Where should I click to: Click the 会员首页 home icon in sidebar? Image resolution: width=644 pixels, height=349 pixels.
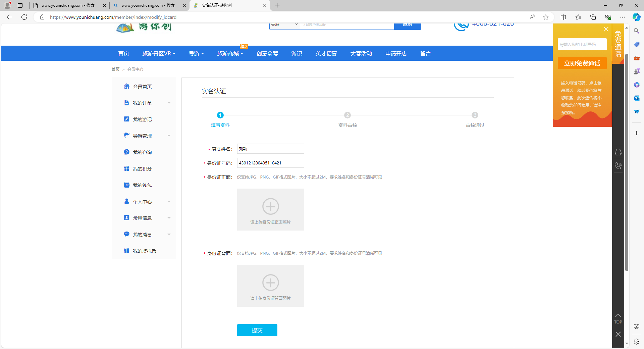pyautogui.click(x=126, y=86)
